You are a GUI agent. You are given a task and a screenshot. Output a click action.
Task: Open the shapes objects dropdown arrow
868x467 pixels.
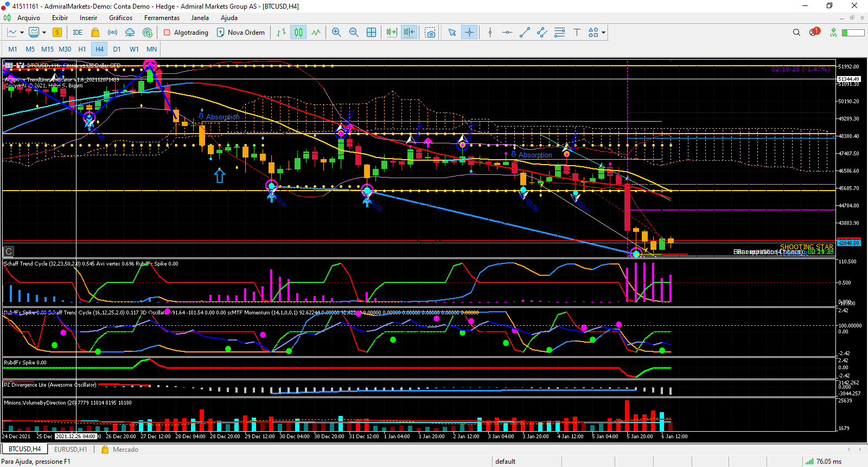(x=603, y=33)
